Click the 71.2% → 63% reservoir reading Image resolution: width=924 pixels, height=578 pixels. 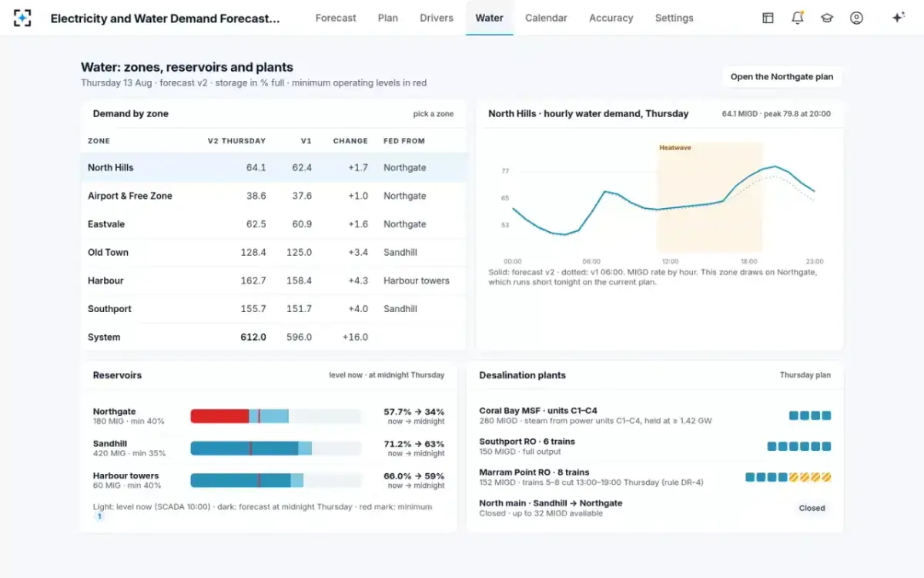[414, 444]
